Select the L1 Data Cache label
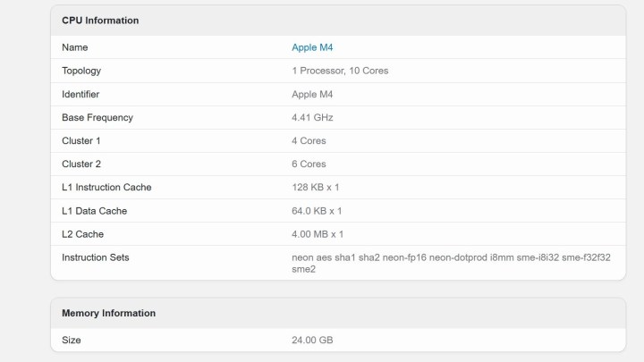The image size is (644, 362). 94,211
